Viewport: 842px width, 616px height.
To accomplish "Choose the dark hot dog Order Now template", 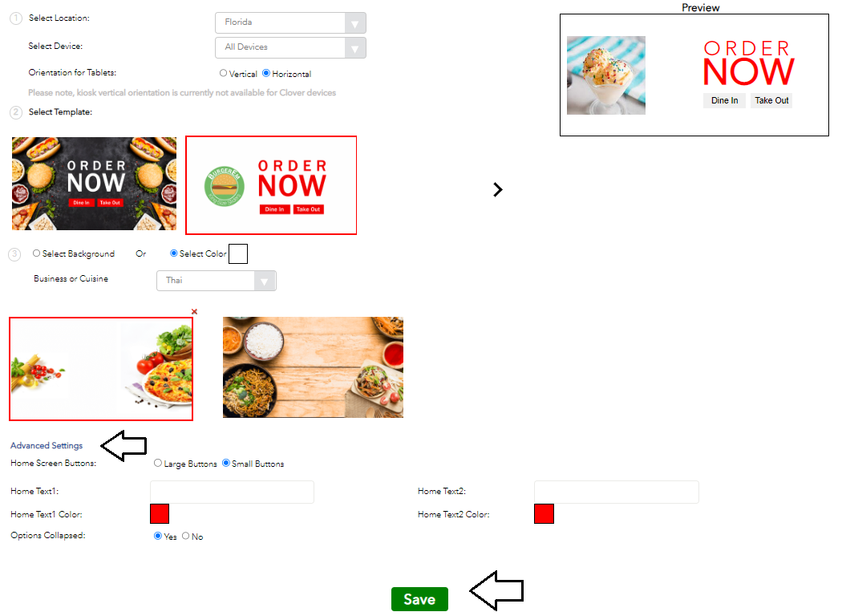I will point(94,184).
